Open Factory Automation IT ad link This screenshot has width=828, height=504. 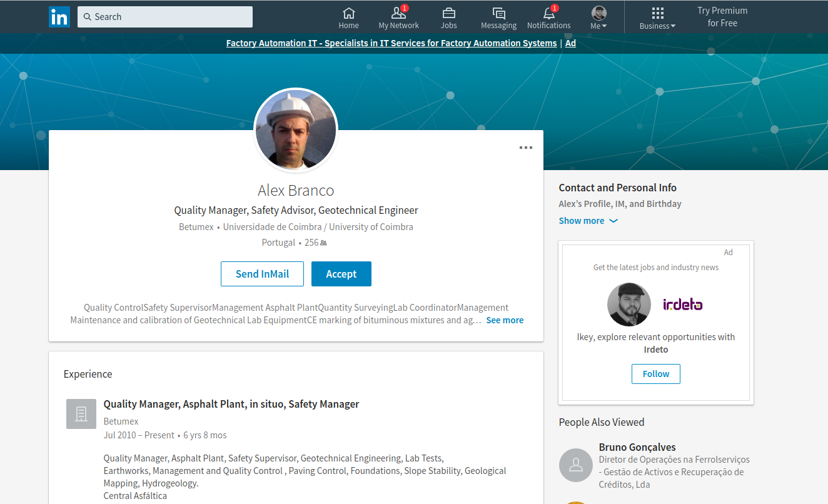point(391,43)
